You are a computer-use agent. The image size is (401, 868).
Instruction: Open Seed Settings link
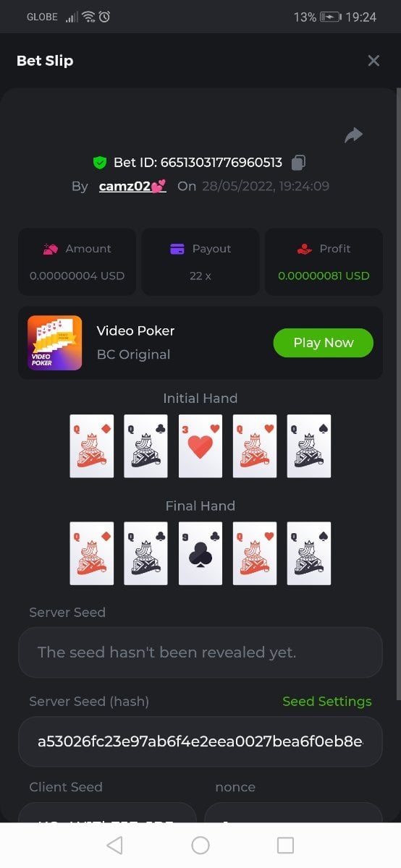pyautogui.click(x=327, y=702)
